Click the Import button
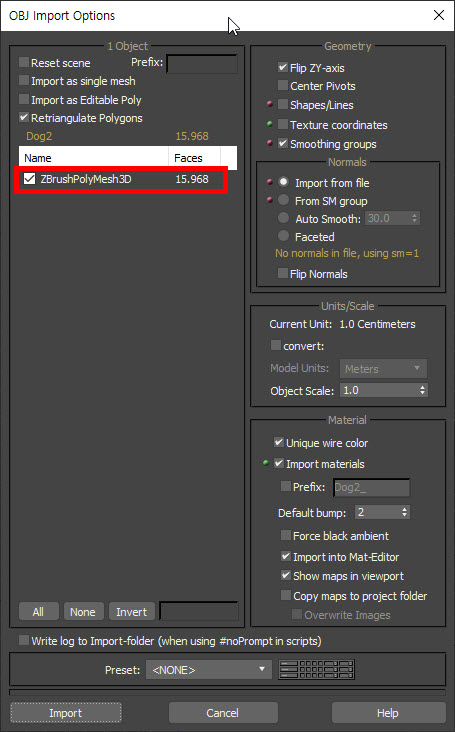 tap(66, 712)
